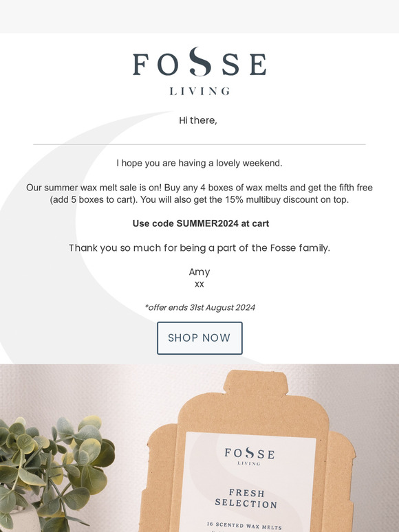
Task: Click the top tab of the cardboard box
Action: [x=256, y=382]
